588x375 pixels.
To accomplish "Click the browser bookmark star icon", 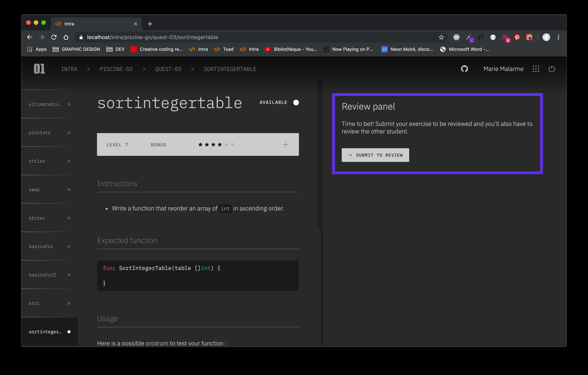I will (441, 37).
